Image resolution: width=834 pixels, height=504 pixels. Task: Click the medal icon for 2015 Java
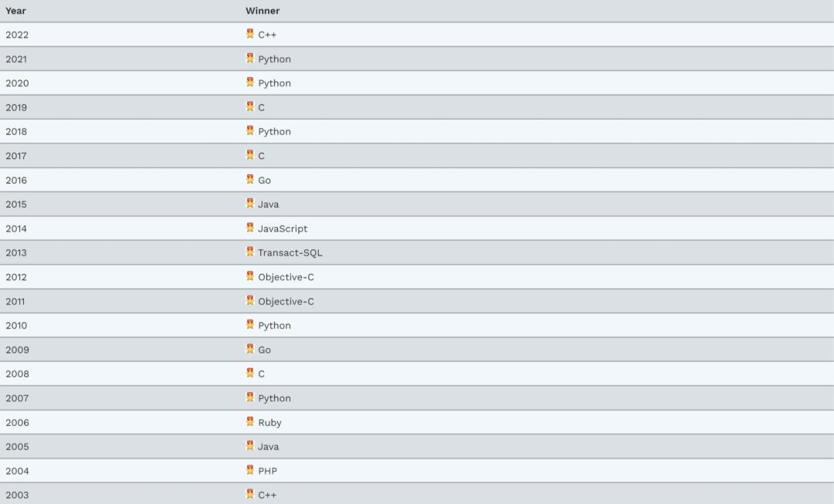pyautogui.click(x=250, y=203)
